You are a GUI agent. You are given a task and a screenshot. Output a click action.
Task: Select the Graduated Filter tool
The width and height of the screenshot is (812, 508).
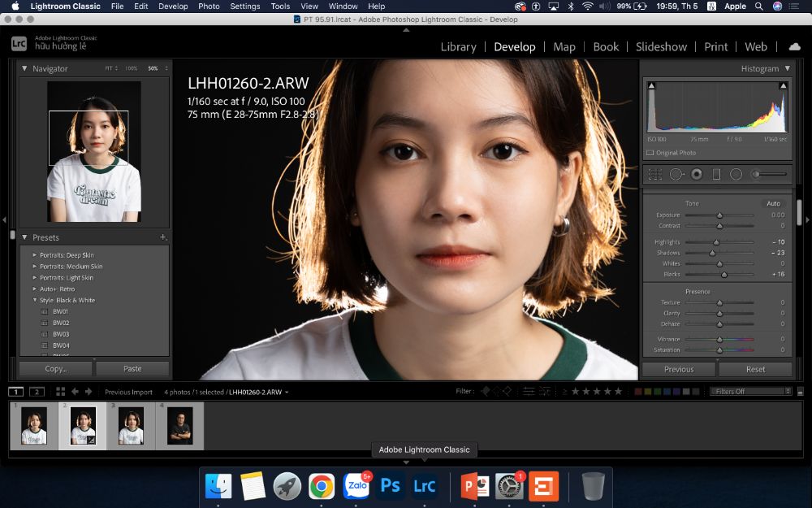pyautogui.click(x=717, y=175)
